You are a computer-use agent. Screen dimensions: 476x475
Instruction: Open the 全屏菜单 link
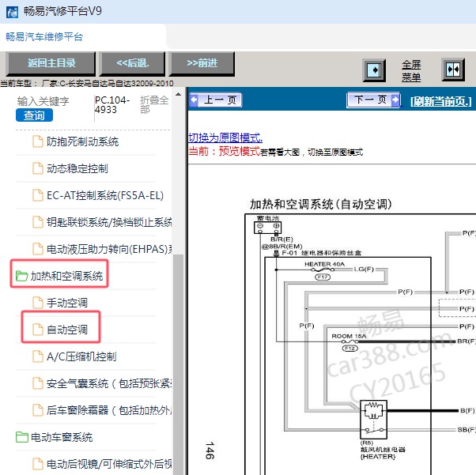click(x=411, y=70)
